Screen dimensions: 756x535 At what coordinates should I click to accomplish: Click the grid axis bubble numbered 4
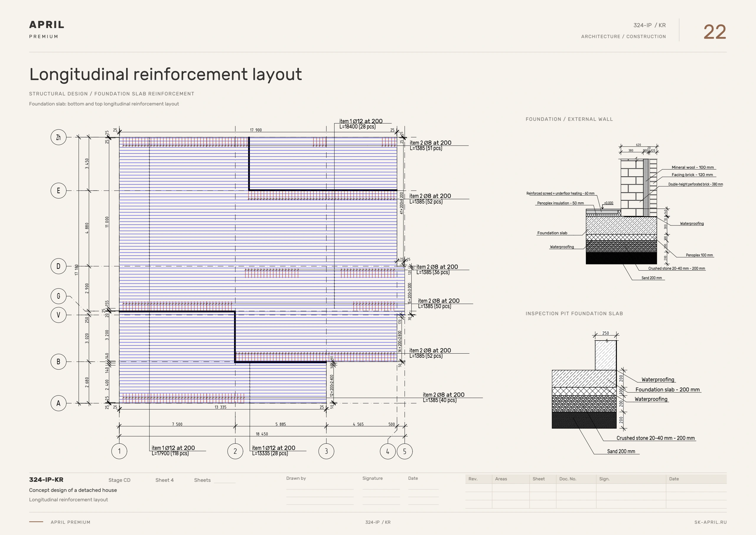click(x=388, y=451)
